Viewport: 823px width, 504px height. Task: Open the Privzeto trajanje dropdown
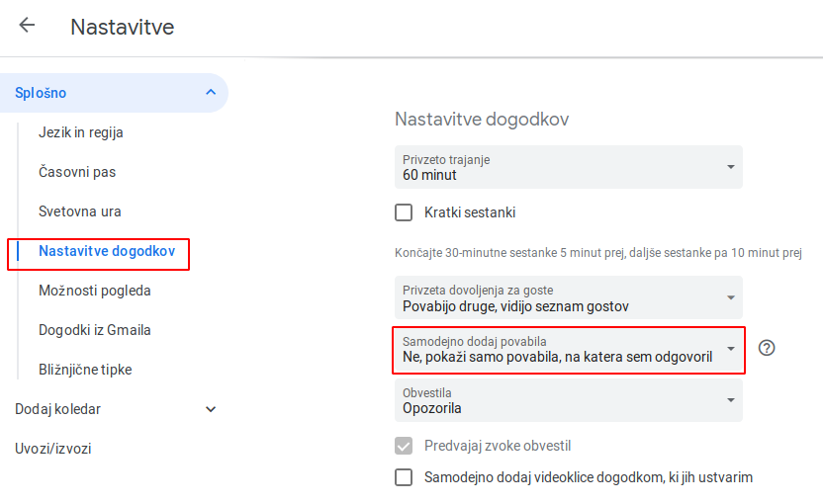569,167
